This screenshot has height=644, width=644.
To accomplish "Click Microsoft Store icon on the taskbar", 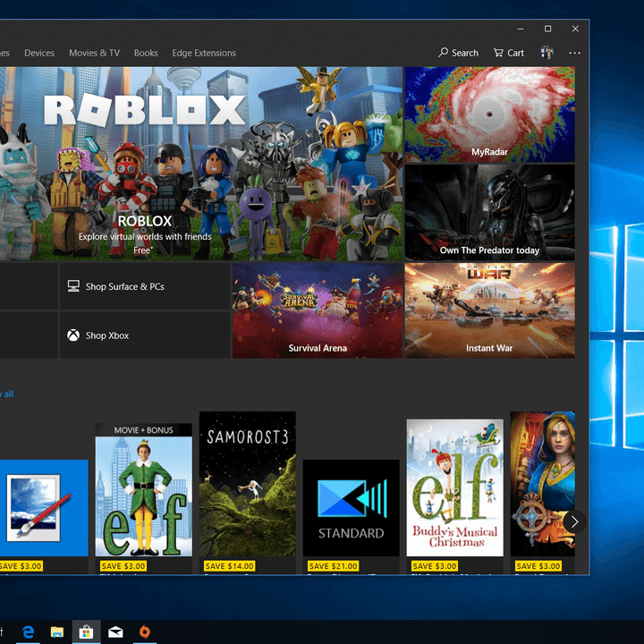I will (86, 631).
